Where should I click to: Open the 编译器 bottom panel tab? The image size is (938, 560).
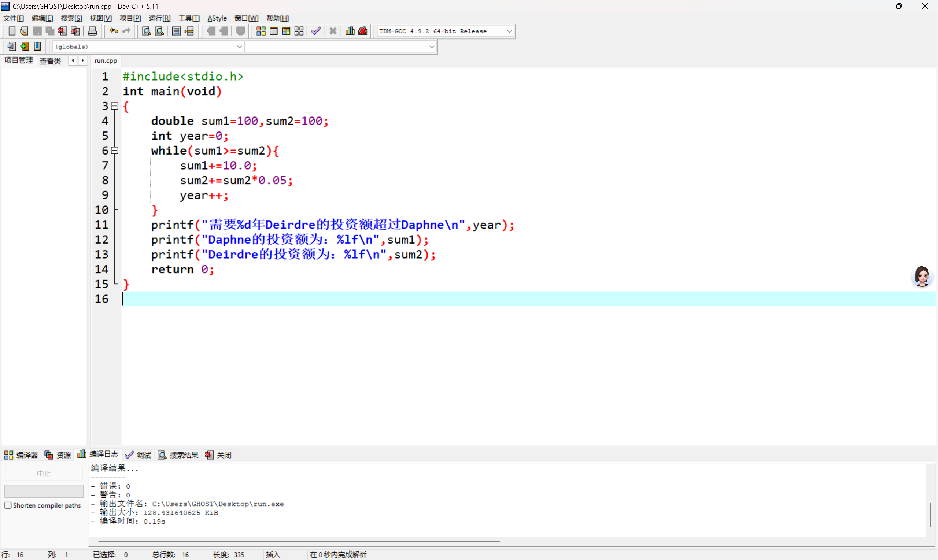(21, 455)
